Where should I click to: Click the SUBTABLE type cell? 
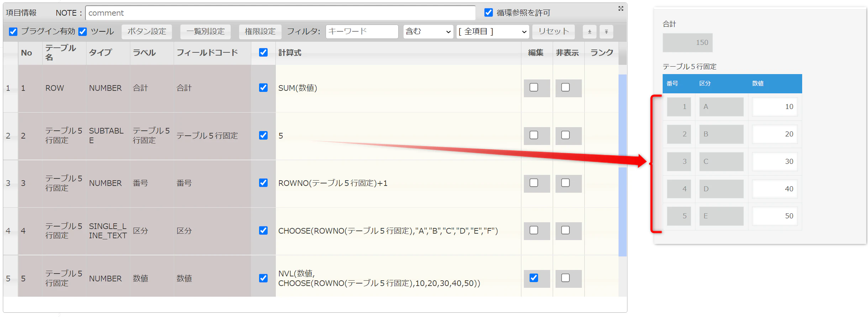[x=108, y=136]
